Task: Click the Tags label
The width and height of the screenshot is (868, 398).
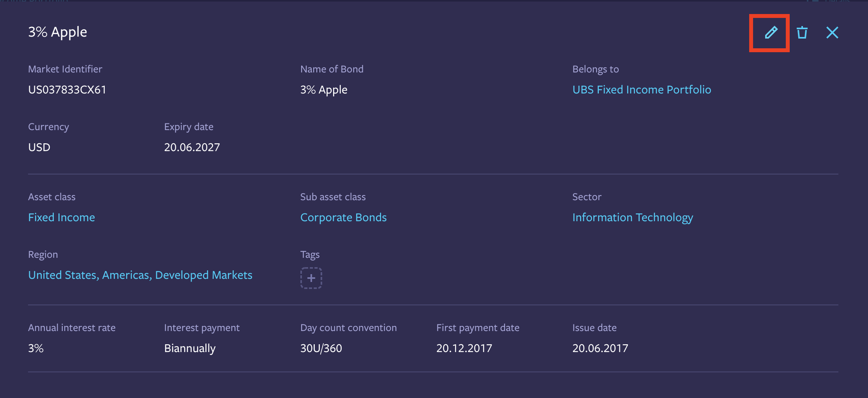Action: 310,255
